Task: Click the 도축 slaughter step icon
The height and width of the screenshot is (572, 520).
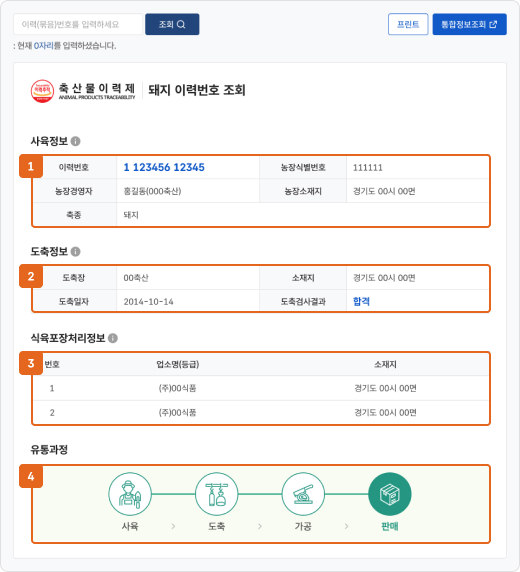Action: [x=216, y=494]
